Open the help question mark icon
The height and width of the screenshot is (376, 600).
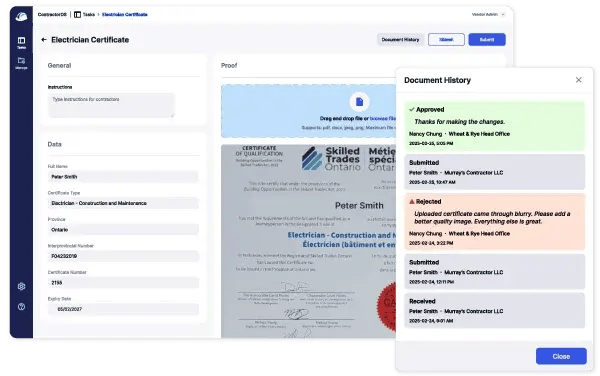point(21,306)
